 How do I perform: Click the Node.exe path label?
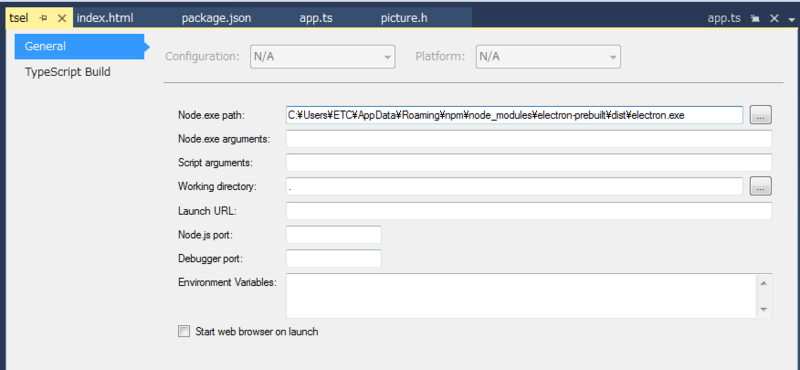pyautogui.click(x=212, y=115)
